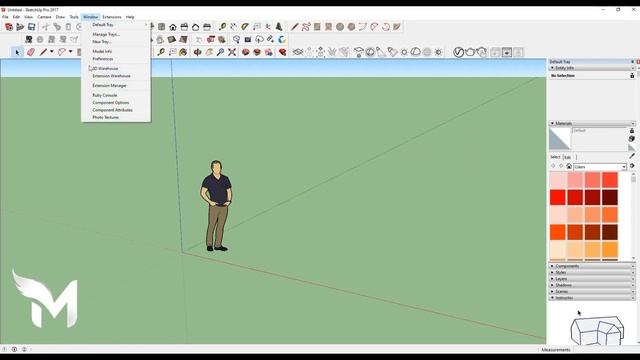
Task: Open Photo Textures menu entry
Action: click(x=116, y=117)
